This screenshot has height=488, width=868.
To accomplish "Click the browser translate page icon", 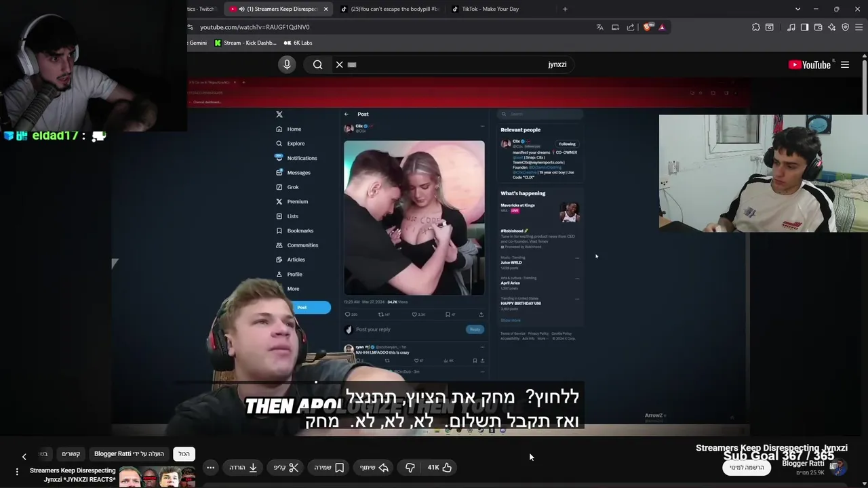I will pyautogui.click(x=599, y=27).
